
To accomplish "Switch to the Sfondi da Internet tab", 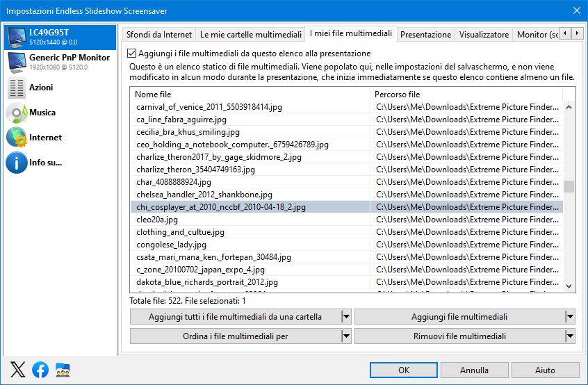I will click(x=159, y=35).
